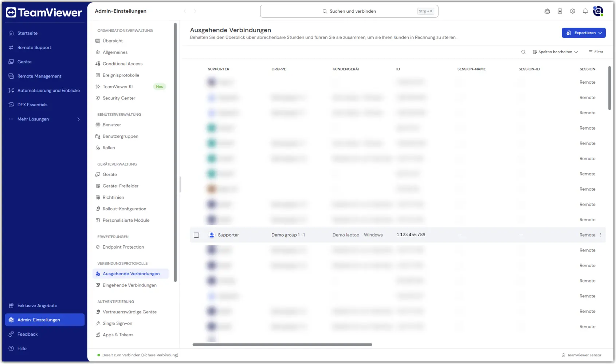Navigate forward with the right arrow
This screenshot has height=364, width=616.
point(195,11)
